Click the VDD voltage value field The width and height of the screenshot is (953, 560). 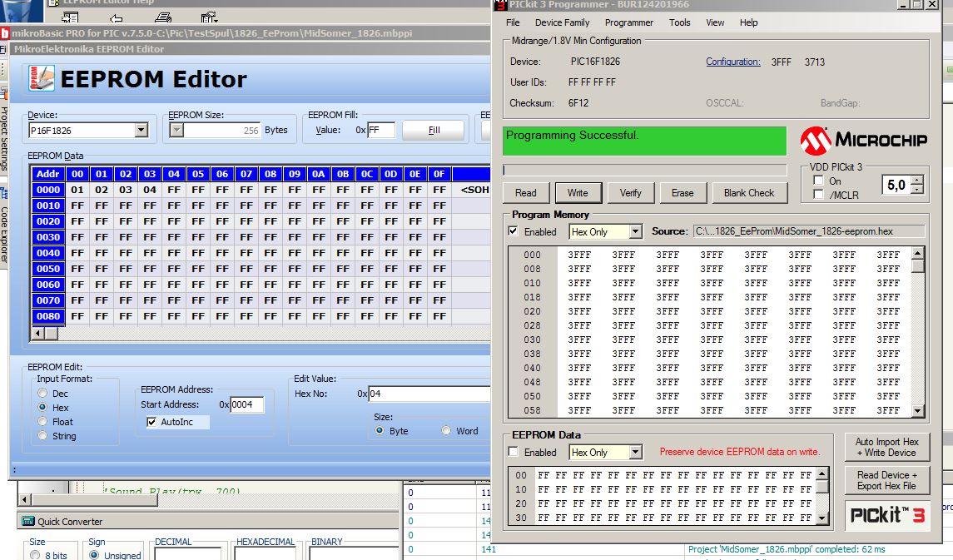tap(897, 185)
